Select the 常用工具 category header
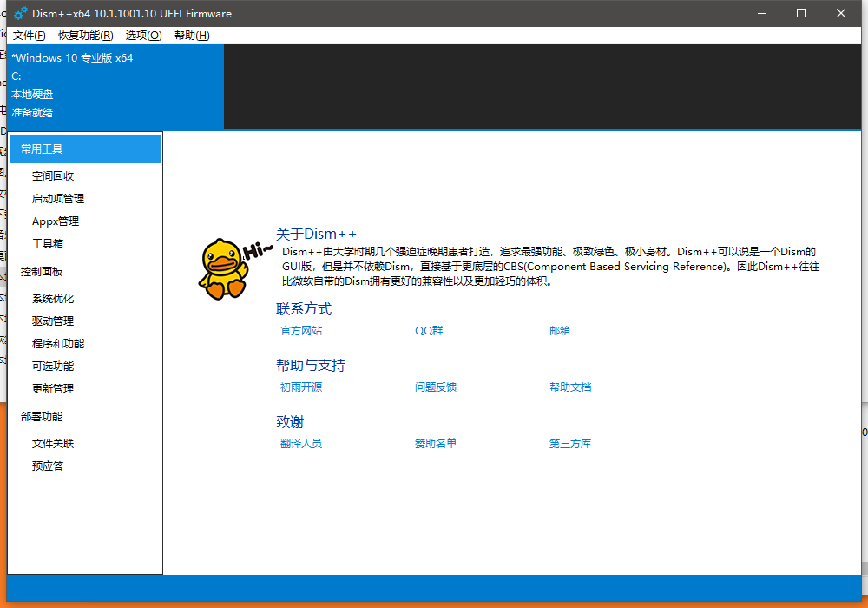Viewport: 868px width, 608px height. pos(85,149)
